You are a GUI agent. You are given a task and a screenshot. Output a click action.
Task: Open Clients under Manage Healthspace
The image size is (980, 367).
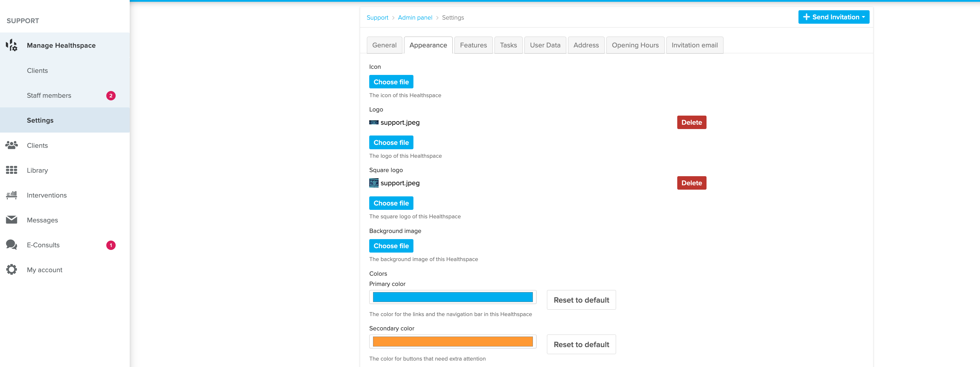(65, 70)
